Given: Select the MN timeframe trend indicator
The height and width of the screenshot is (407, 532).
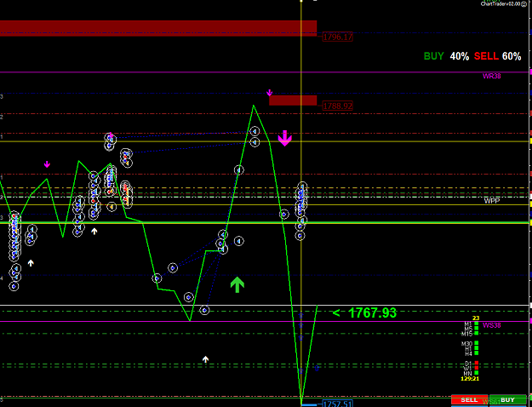Looking at the screenshot, I should coord(477,373).
